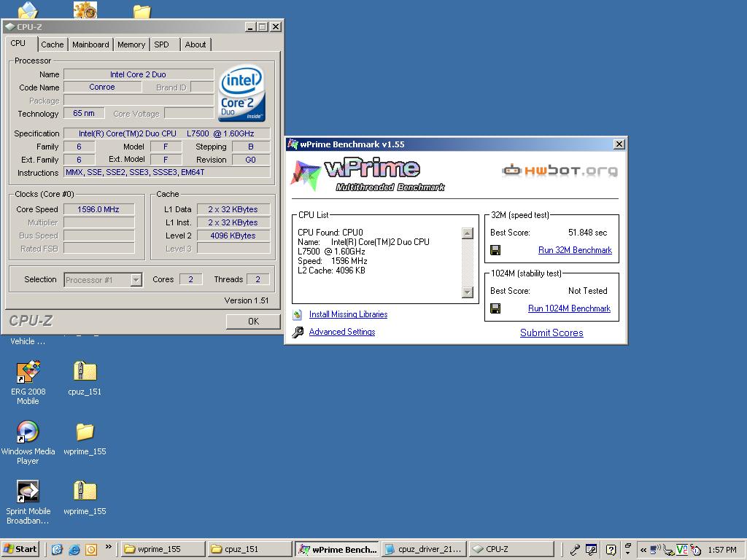Select the cpuz_151 zip file on desktop
Screen dimensions: 747x560
(85, 378)
